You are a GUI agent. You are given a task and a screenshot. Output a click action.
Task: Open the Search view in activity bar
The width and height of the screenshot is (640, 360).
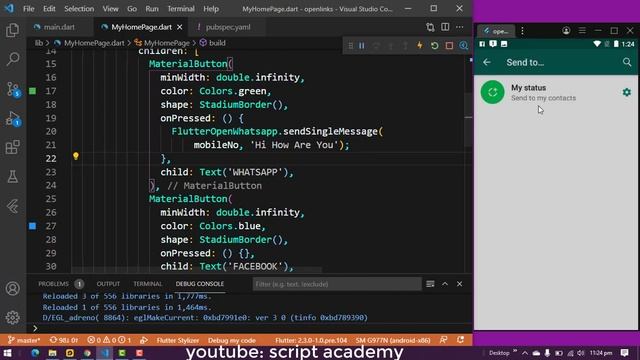tap(13, 60)
